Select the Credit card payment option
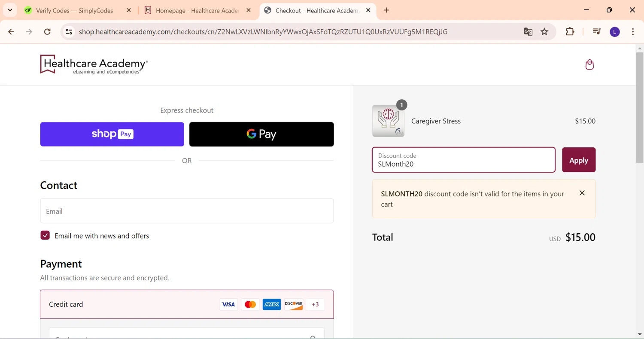 pyautogui.click(x=187, y=305)
